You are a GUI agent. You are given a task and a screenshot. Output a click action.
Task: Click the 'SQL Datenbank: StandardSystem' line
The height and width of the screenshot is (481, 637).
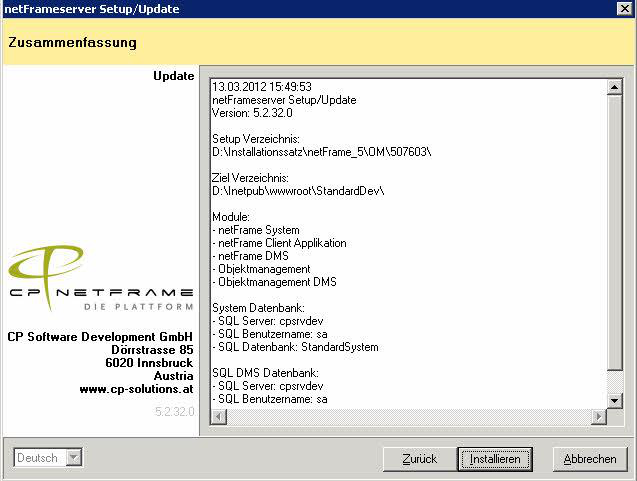tap(295, 347)
